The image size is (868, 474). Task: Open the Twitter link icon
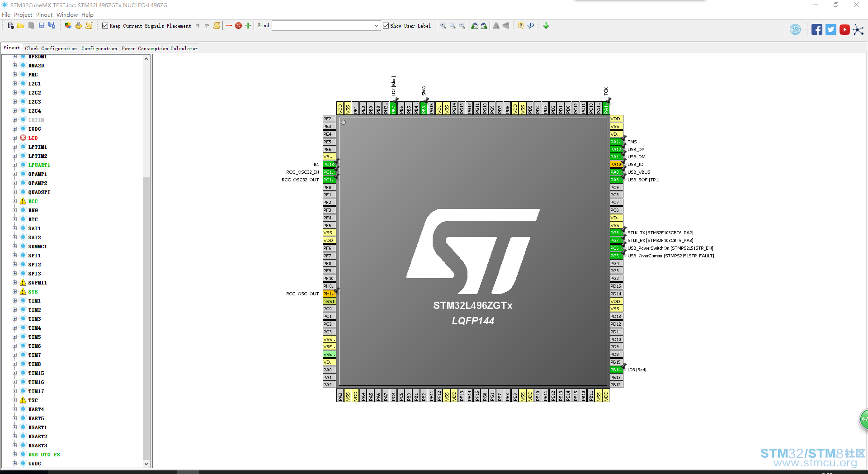coord(831,30)
